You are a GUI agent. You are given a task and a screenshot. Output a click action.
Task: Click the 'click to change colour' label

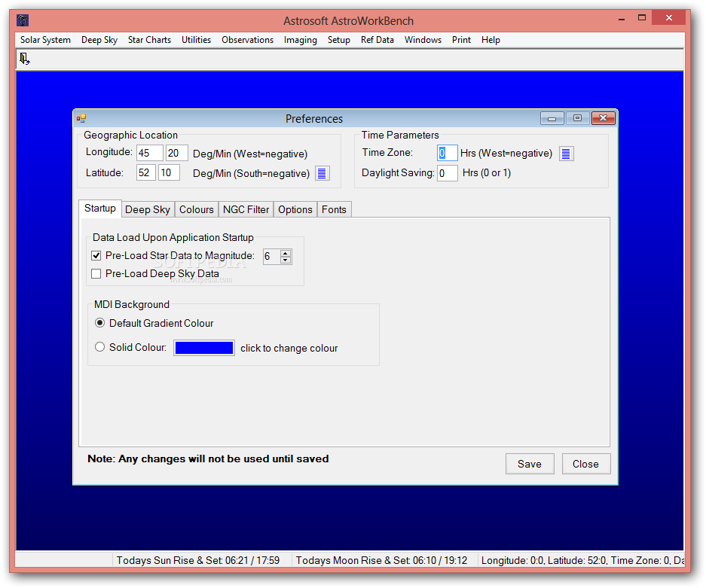(x=289, y=349)
